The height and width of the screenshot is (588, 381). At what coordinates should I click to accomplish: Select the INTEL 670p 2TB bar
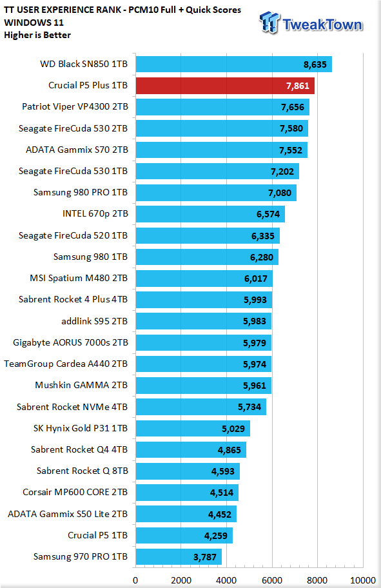(210, 214)
